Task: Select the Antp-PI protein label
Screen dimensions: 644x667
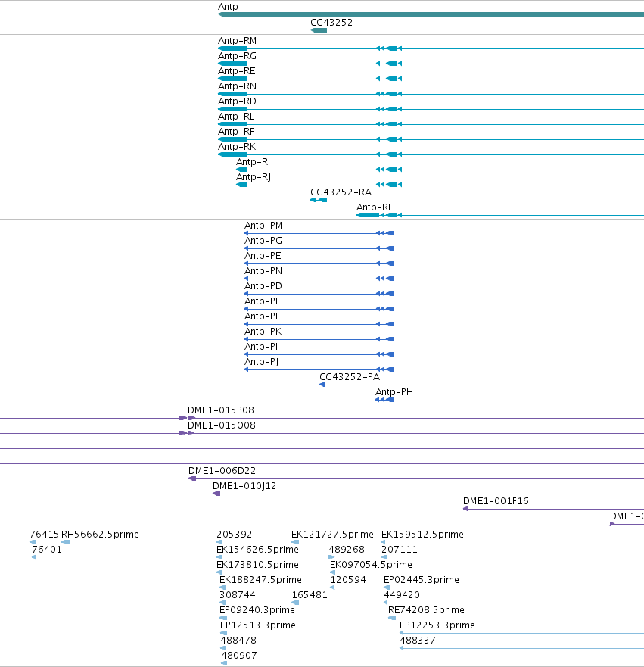Action: tap(261, 347)
